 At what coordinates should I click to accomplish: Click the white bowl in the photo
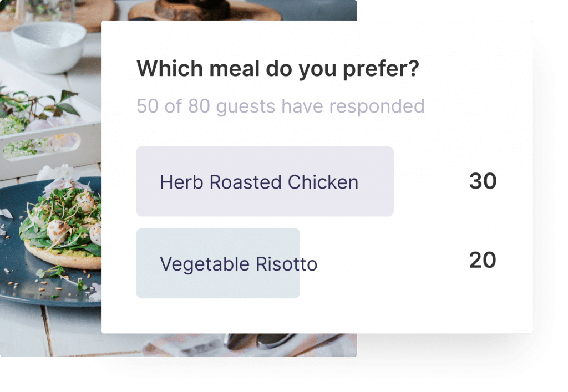click(x=48, y=47)
